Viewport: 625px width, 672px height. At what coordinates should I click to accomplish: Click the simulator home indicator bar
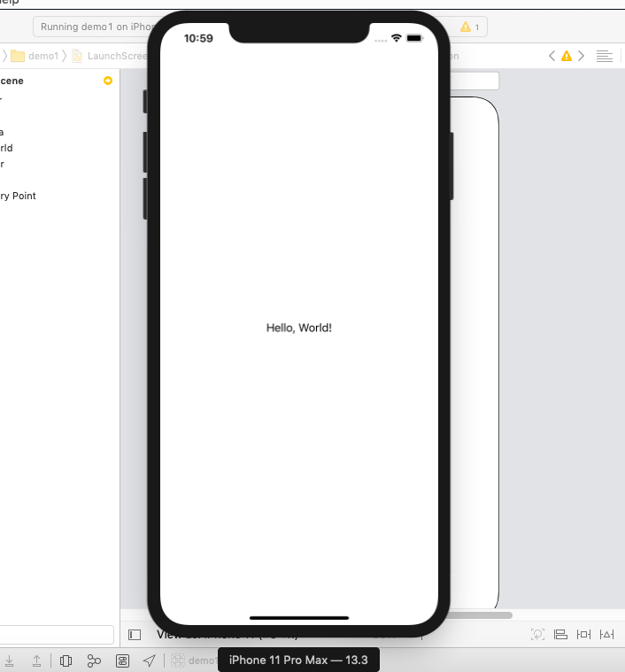[299, 618]
